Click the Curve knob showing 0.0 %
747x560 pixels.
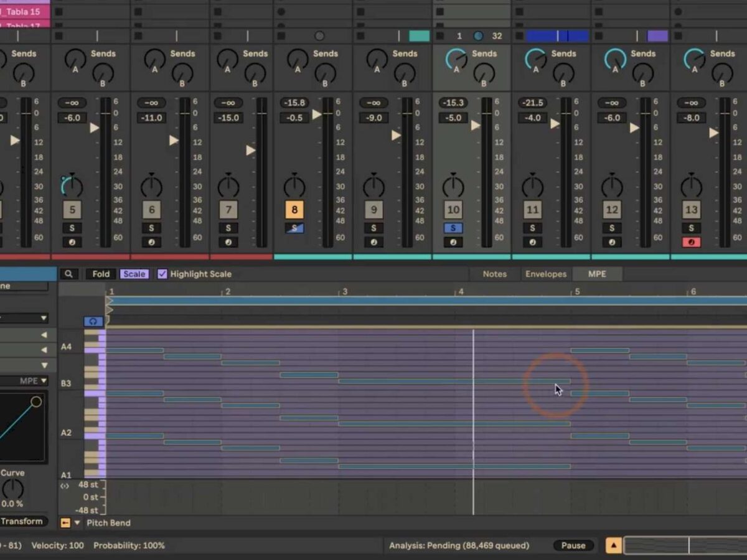[x=12, y=488]
